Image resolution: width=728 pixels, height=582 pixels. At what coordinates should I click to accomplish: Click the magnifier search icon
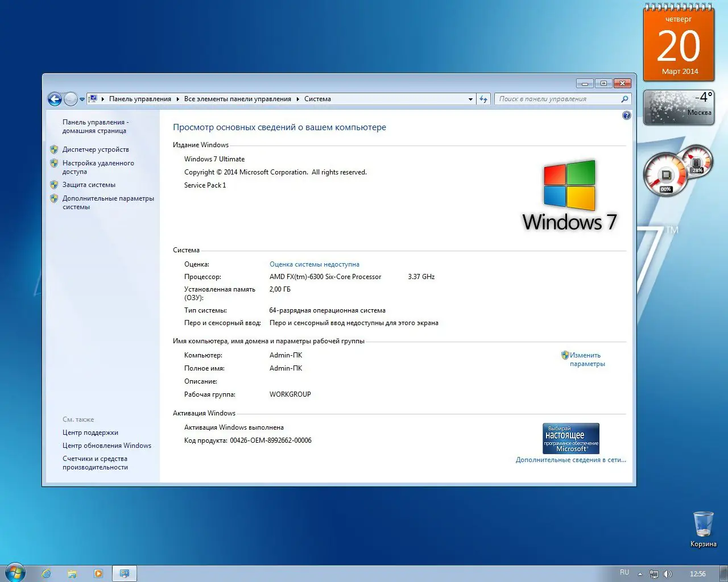625,99
